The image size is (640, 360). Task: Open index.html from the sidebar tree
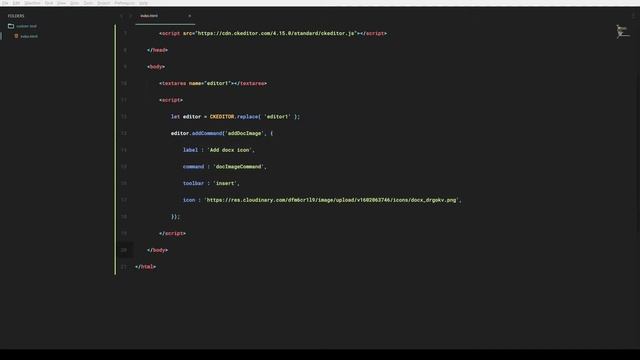29,36
